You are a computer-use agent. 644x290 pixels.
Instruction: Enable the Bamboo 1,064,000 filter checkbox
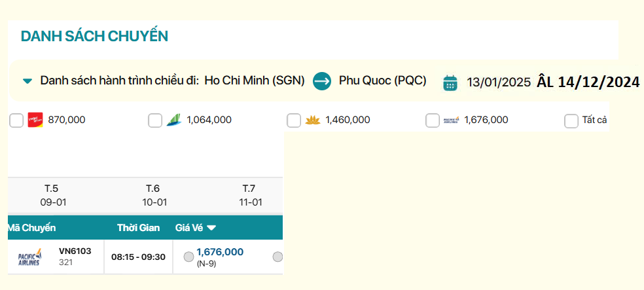click(155, 120)
